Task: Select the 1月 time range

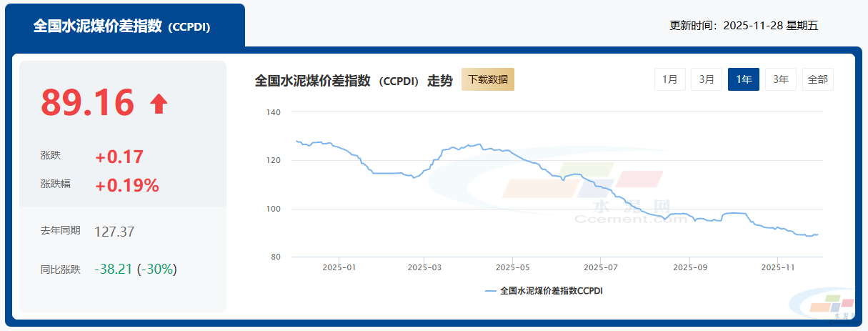Action: tap(670, 79)
